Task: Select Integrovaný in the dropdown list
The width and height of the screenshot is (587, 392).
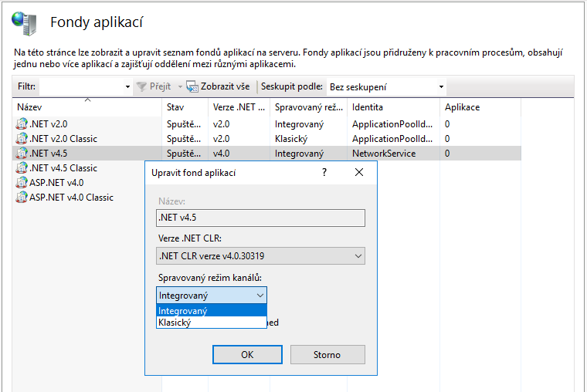Action: coord(212,311)
